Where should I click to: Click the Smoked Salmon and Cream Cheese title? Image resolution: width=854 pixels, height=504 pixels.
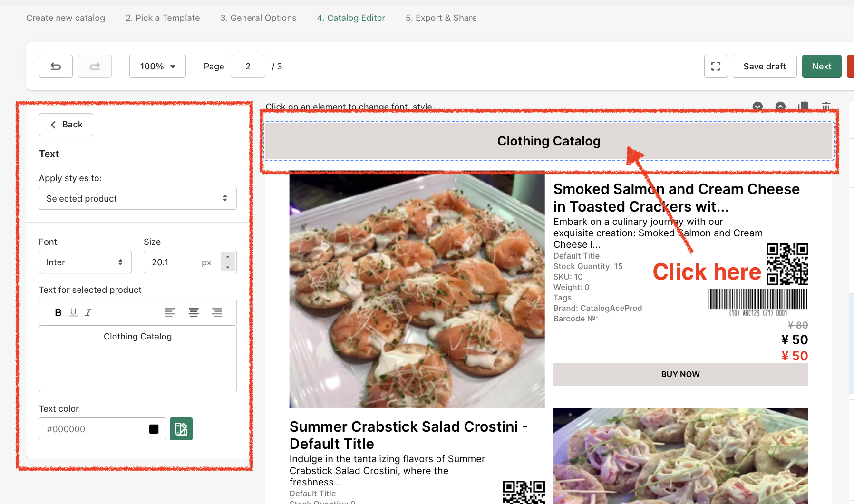[676, 198]
